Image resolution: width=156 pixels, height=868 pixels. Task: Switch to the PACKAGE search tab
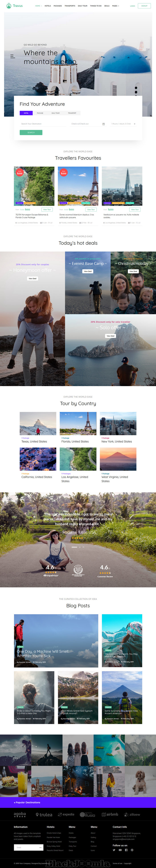[40, 113]
